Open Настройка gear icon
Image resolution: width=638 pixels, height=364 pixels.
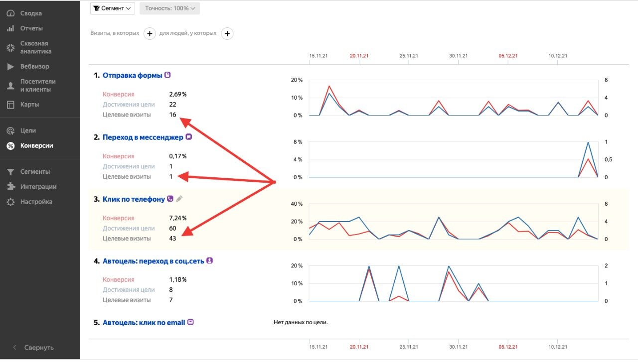point(10,202)
